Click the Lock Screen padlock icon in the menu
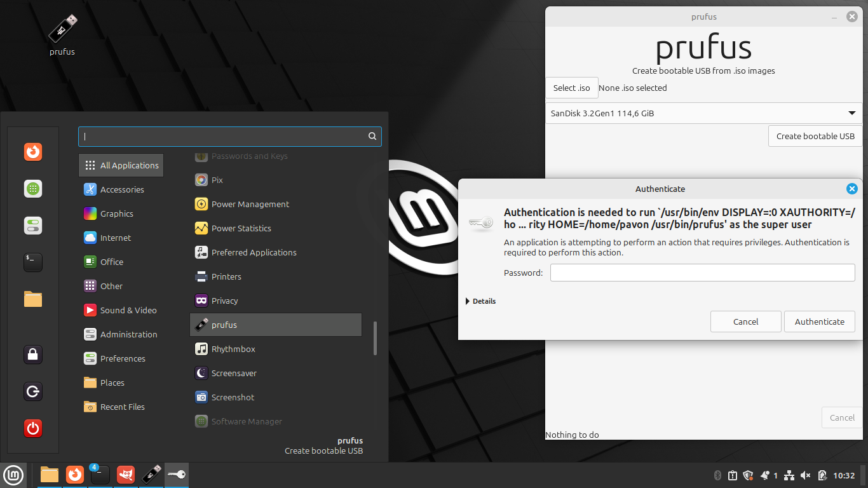The width and height of the screenshot is (868, 488). coord(33,355)
